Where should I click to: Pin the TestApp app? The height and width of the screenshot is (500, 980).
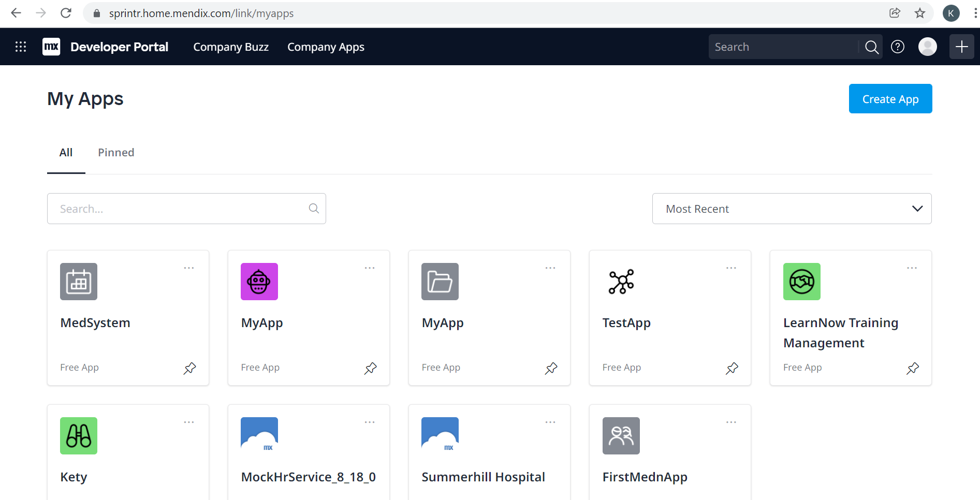[732, 369]
